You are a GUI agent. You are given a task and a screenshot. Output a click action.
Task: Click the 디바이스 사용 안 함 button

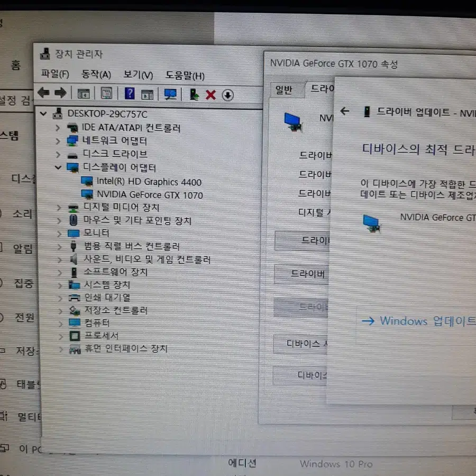[x=300, y=343]
